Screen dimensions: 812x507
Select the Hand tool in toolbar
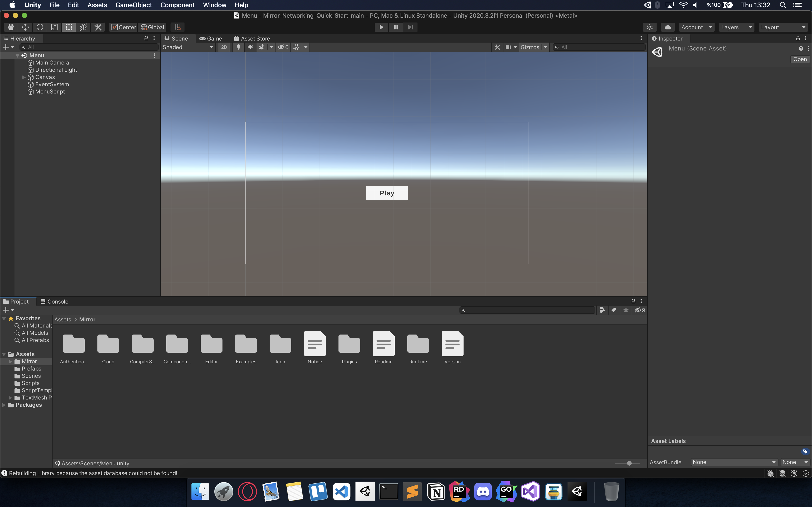click(x=11, y=27)
